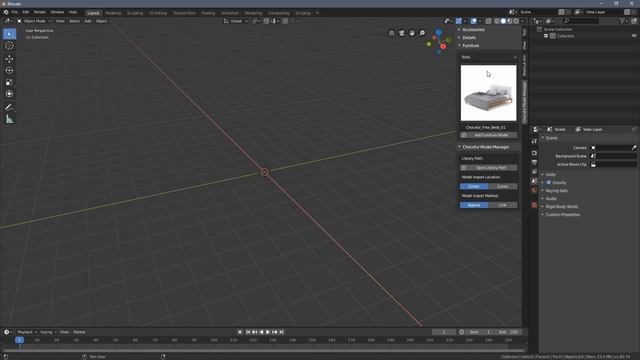Toggle snapping magnet in header
Screen dimensions: 640x360
pyautogui.click(x=266, y=21)
